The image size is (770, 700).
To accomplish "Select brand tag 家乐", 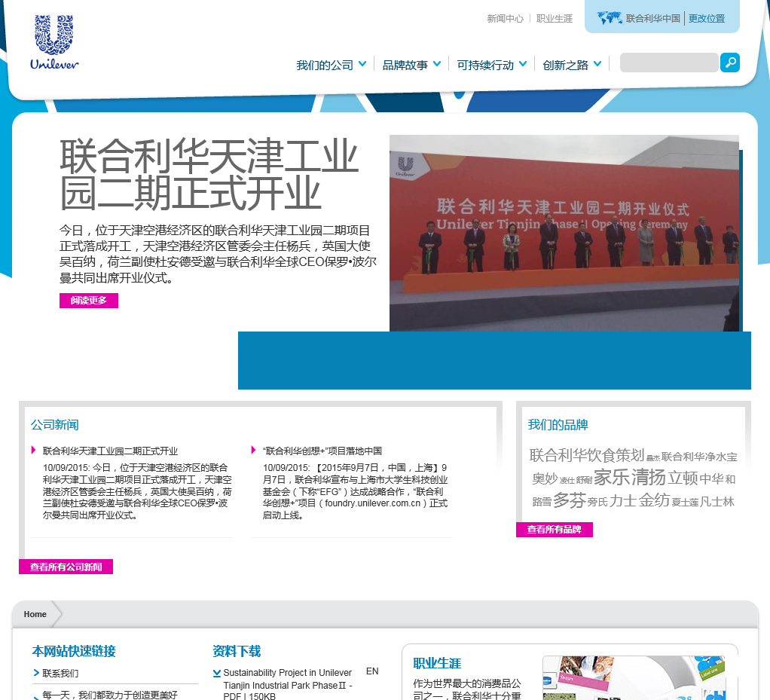I will pyautogui.click(x=612, y=477).
